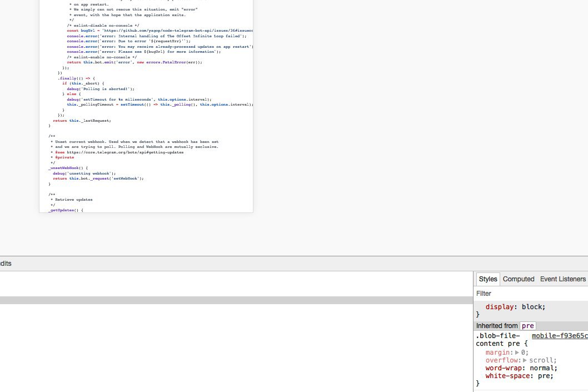Click the selected gray DOM row in Elements panel

pyautogui.click(x=236, y=300)
